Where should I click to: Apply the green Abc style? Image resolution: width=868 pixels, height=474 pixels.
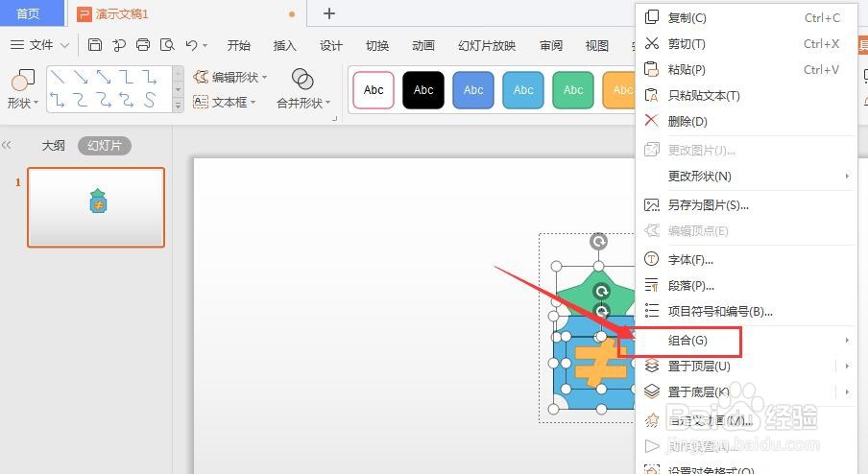click(573, 89)
